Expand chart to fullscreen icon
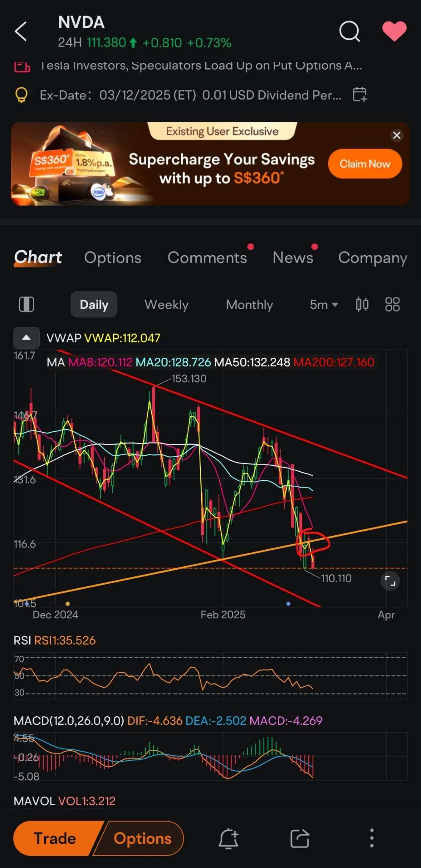Screen dimensions: 421x868 [390, 581]
